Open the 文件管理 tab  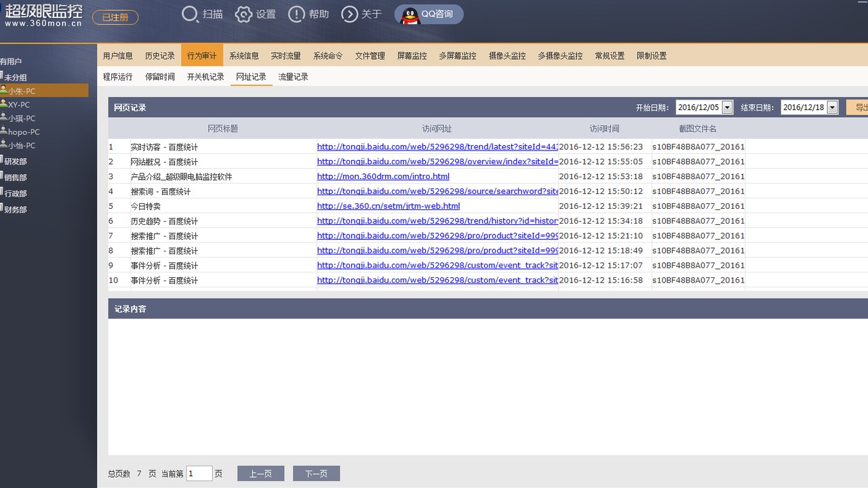click(x=370, y=56)
